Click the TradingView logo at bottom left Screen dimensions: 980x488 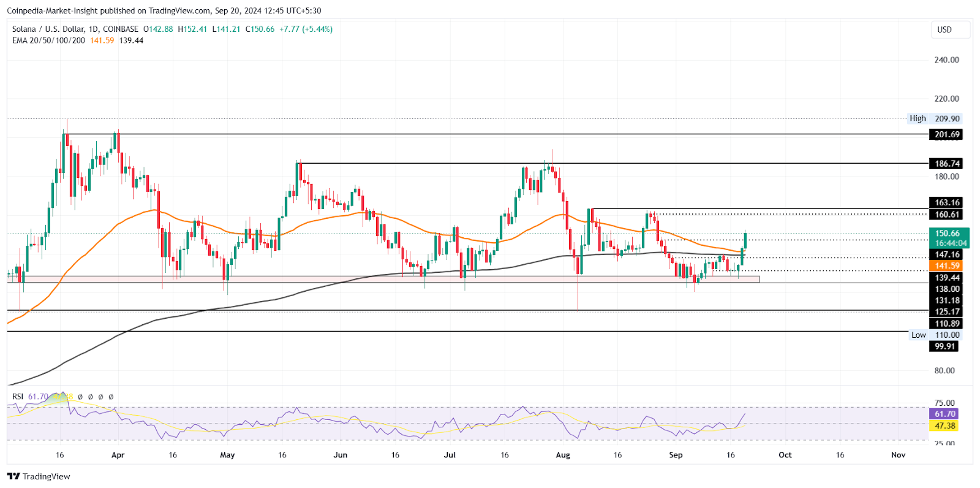click(39, 476)
